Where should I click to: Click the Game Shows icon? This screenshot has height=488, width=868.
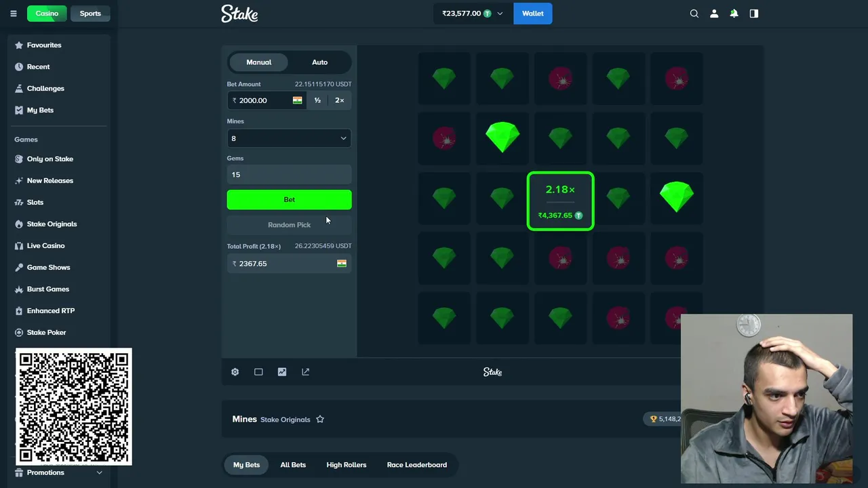coord(19,267)
